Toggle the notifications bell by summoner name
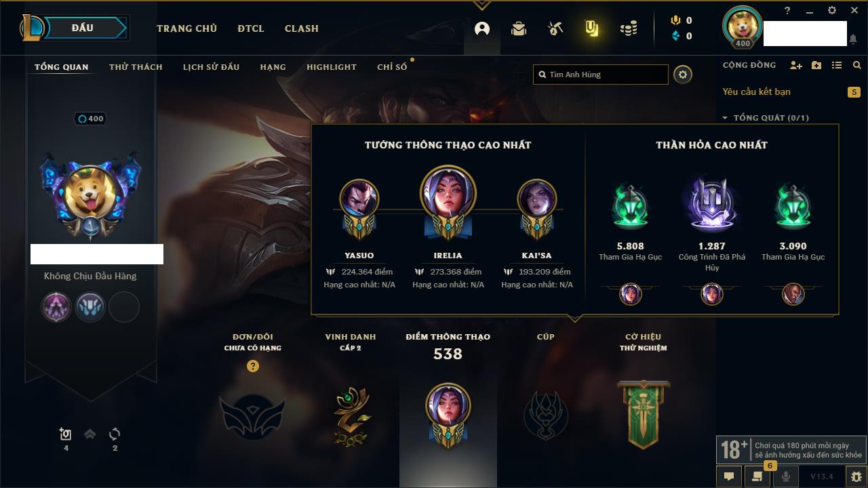The image size is (868, 488). point(852,39)
